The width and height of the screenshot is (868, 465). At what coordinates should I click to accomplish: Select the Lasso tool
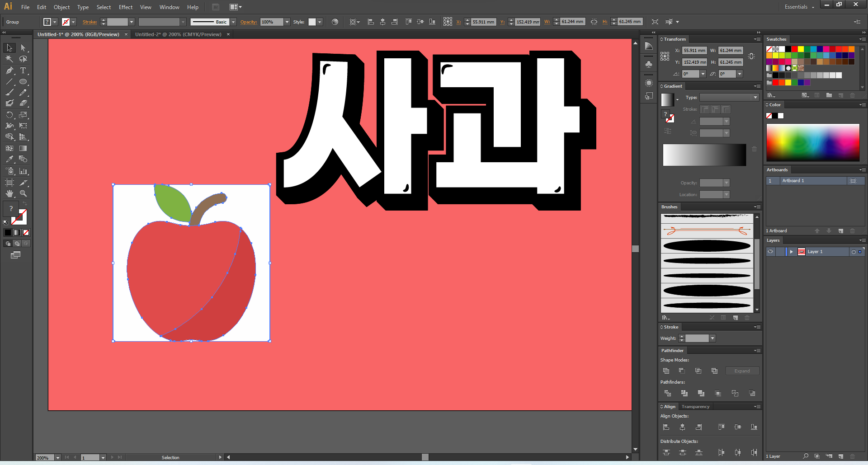pyautogui.click(x=23, y=59)
